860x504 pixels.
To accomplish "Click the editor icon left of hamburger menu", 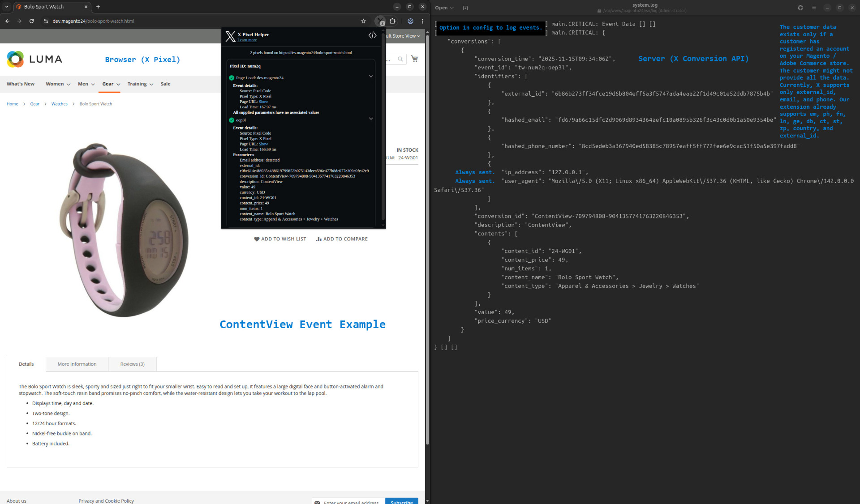I will click(800, 8).
